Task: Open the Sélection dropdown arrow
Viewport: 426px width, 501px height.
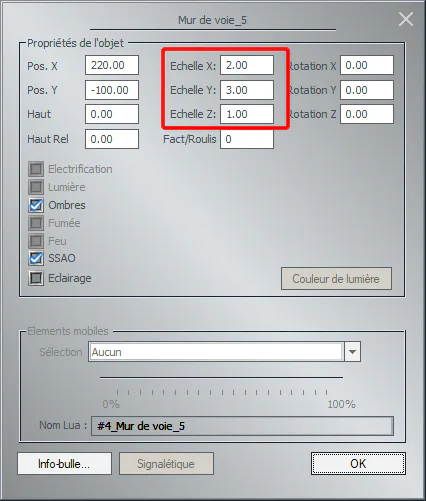Action: (x=352, y=352)
